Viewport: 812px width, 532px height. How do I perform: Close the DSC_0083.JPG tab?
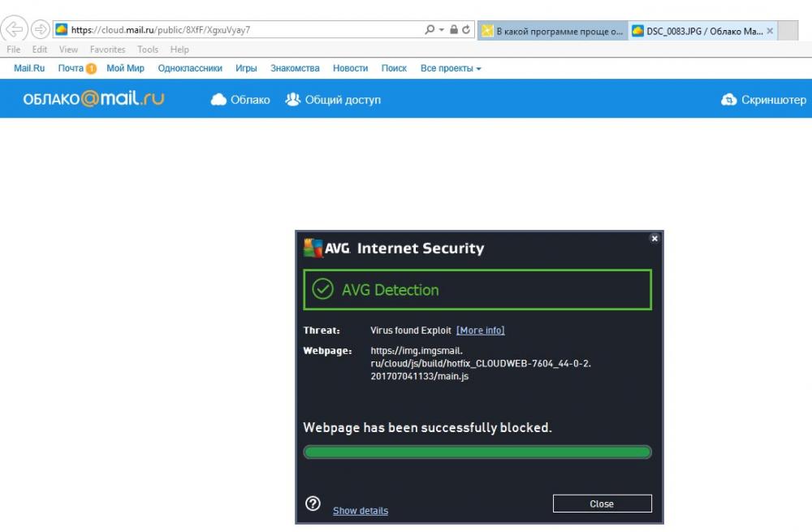point(770,31)
